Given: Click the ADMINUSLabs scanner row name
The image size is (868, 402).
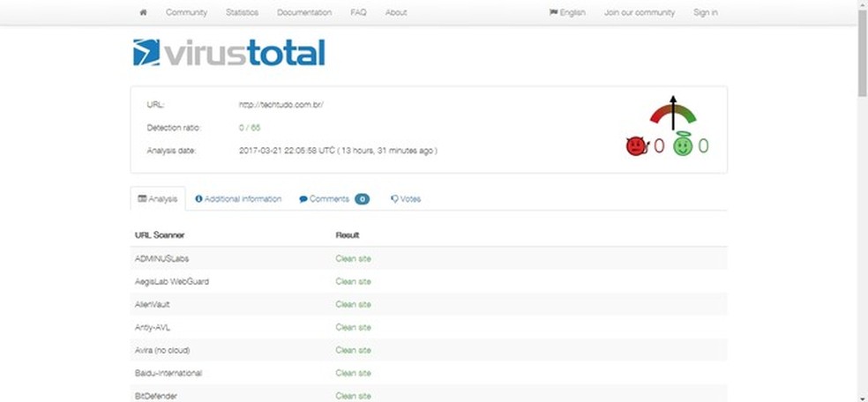Looking at the screenshot, I should (x=162, y=258).
